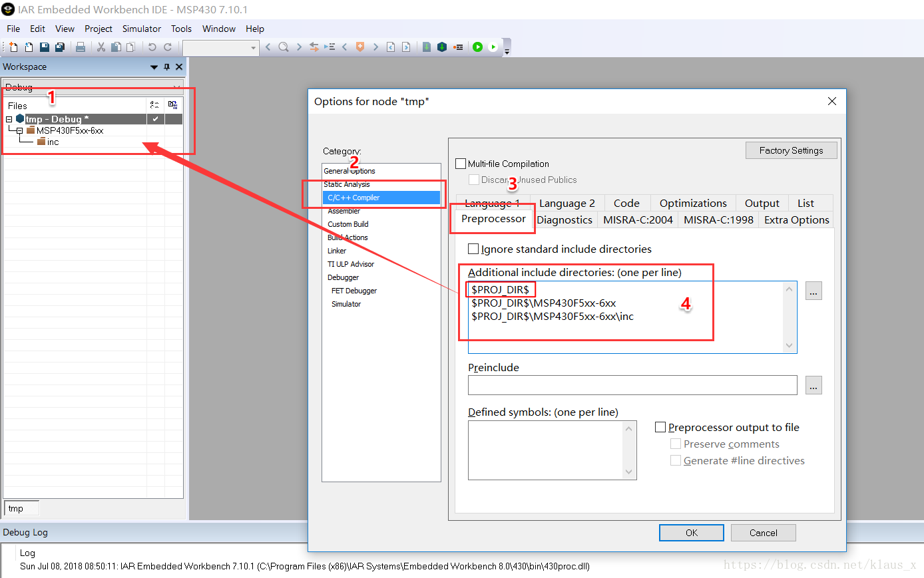This screenshot has height=578, width=924.
Task: Click the include directories scrollbar down arrow
Action: click(790, 345)
